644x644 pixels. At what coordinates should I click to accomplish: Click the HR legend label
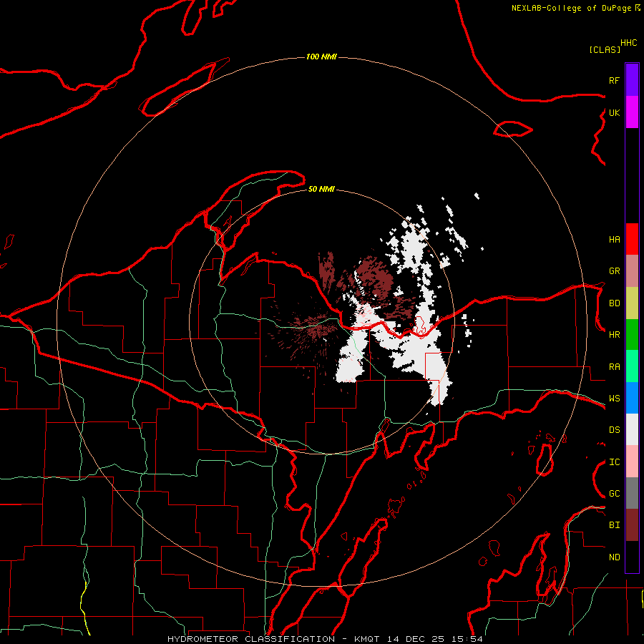point(615,335)
